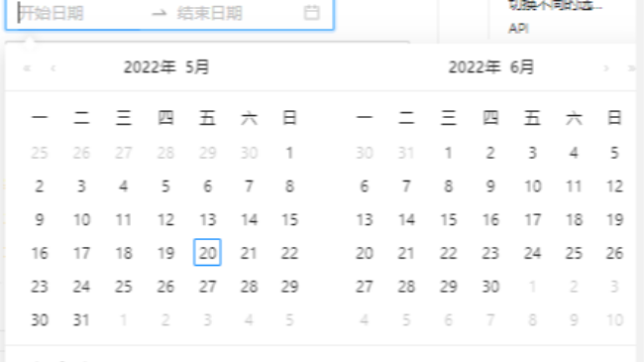Select May 1 in the left calendar
The image size is (644, 362).
click(289, 153)
